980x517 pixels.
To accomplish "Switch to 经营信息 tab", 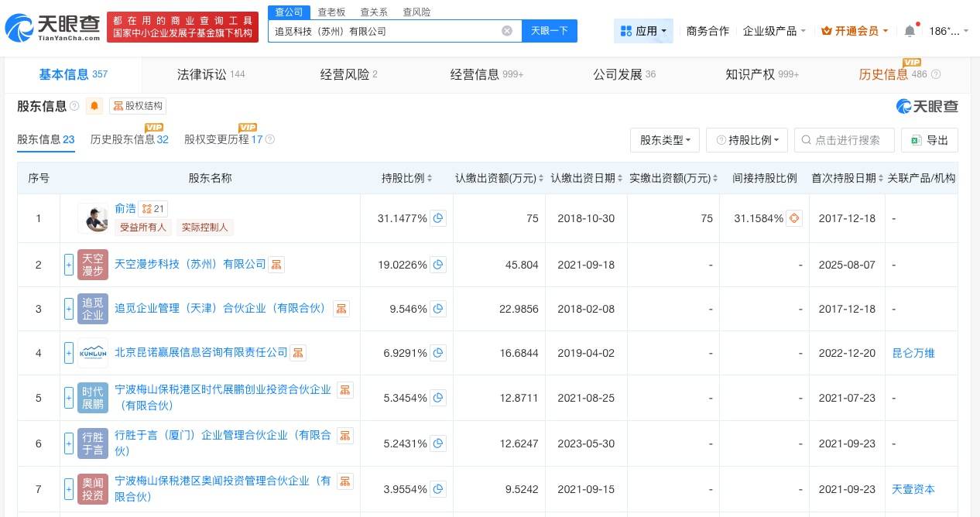I will pos(487,74).
